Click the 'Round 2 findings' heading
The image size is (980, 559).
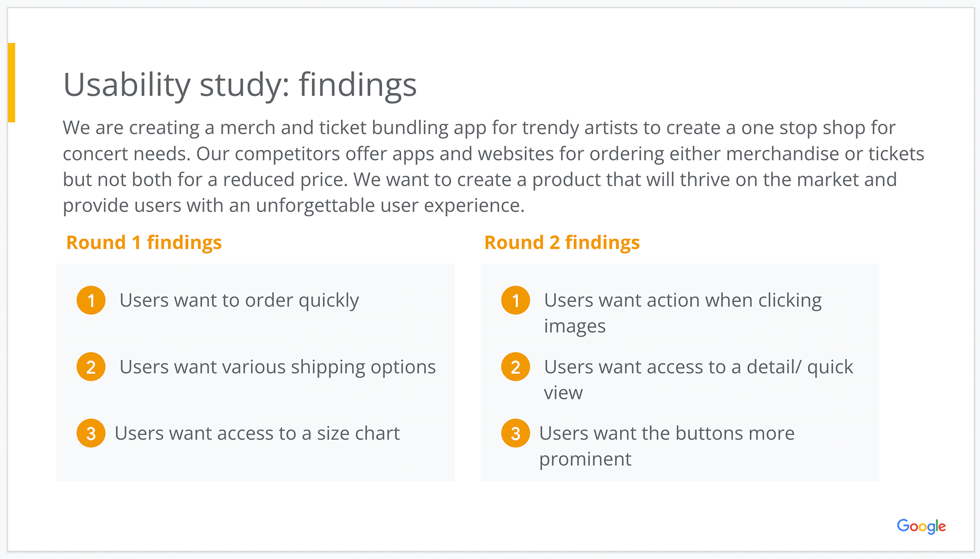click(562, 243)
